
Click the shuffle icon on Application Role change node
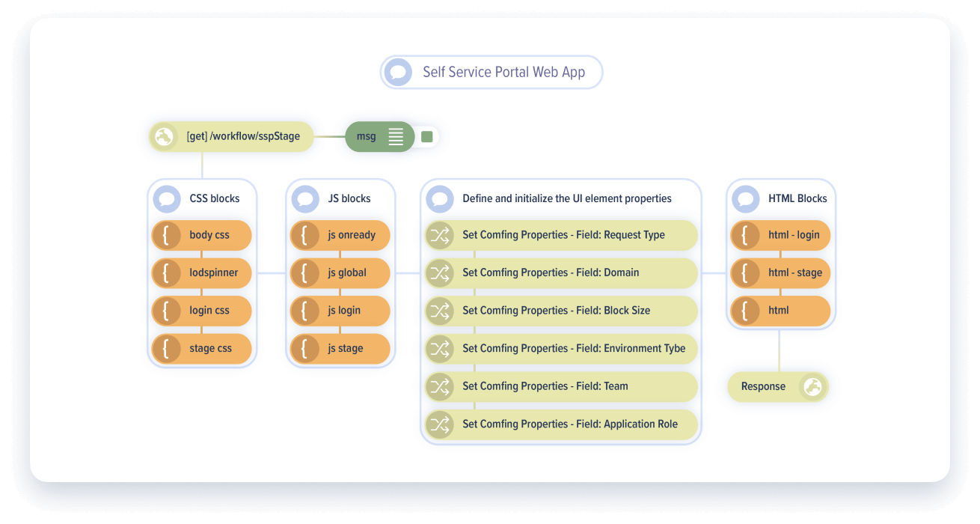[x=440, y=424]
